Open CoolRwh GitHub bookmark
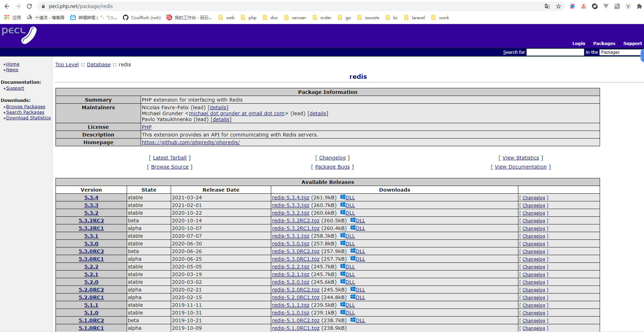 pos(142,17)
